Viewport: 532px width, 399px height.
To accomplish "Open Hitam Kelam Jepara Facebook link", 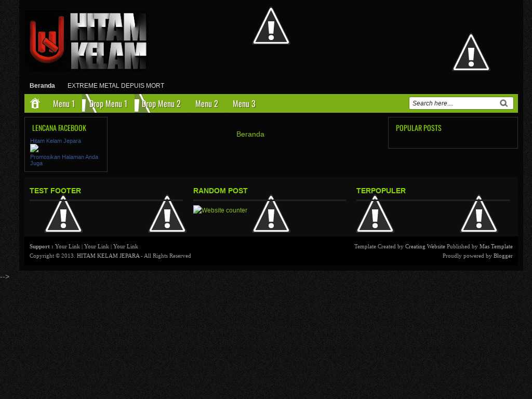I will pyautogui.click(x=56, y=141).
